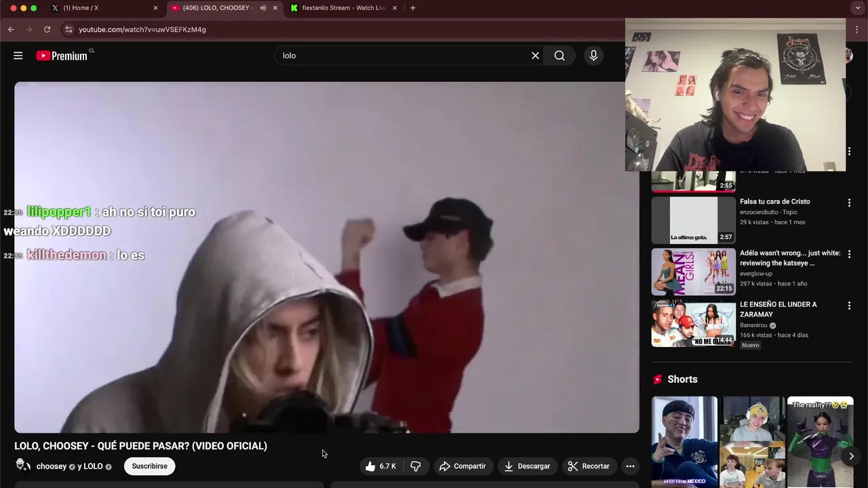Click the enzocerobulto - Topic channel name
Viewport: 868px width, 488px height.
(x=768, y=212)
